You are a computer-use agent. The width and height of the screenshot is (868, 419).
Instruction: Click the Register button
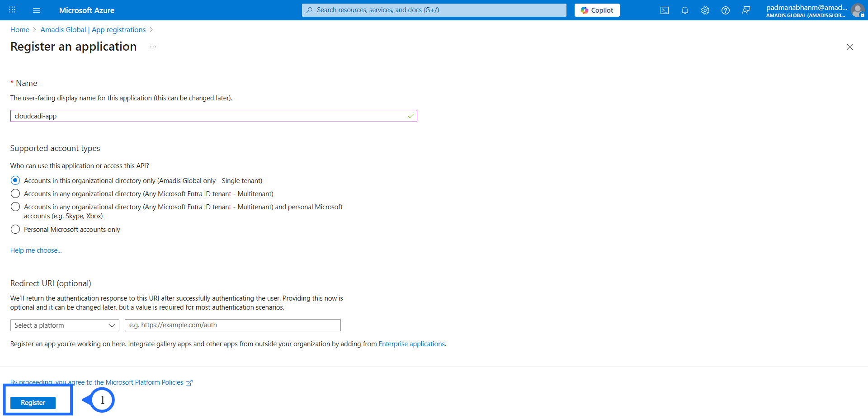point(33,403)
